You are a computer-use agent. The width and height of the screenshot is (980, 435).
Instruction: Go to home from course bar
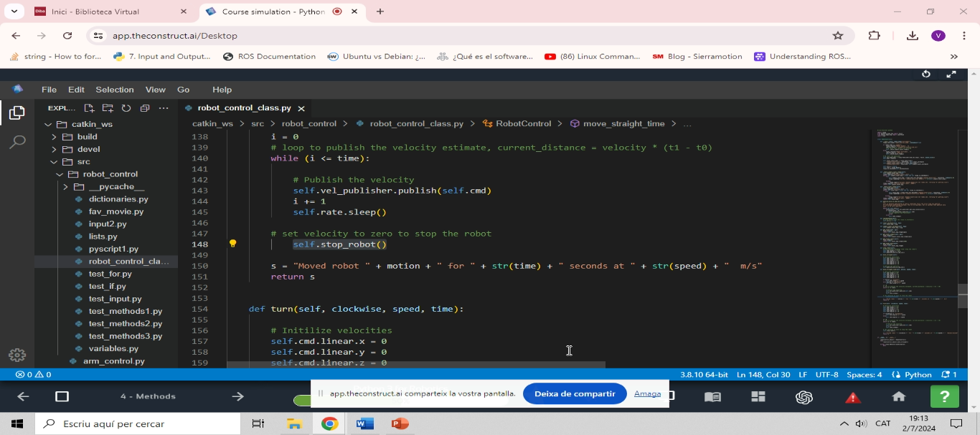[899, 396]
